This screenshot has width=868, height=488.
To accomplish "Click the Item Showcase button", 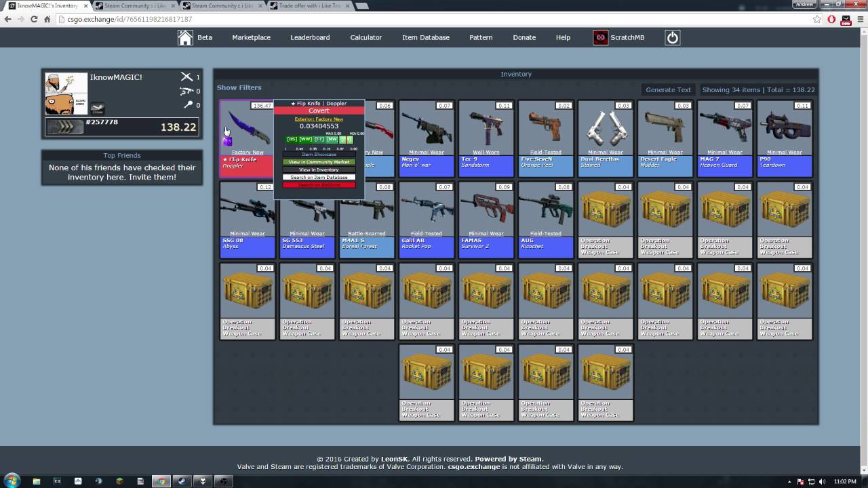I will pyautogui.click(x=319, y=155).
